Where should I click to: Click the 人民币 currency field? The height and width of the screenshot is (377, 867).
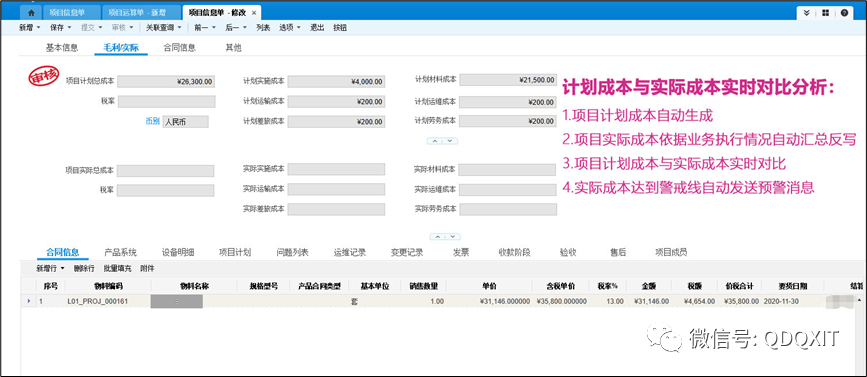pyautogui.click(x=185, y=122)
